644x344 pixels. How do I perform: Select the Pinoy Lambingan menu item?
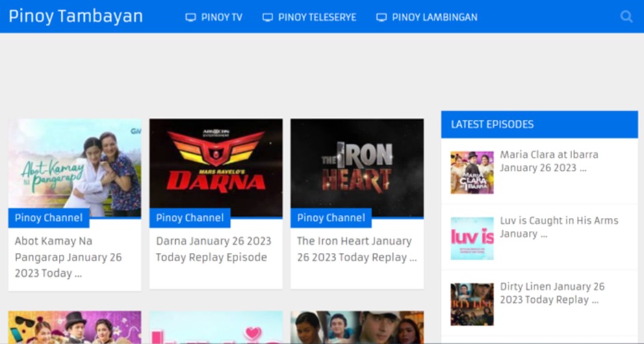434,17
